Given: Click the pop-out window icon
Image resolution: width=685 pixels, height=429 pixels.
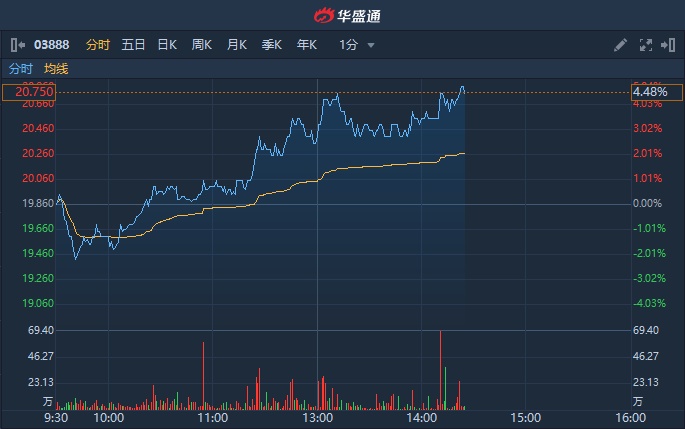Looking at the screenshot, I should tap(668, 45).
